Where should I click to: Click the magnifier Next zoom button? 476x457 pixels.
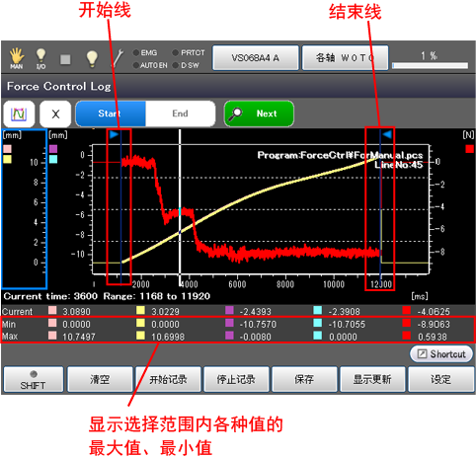click(259, 114)
